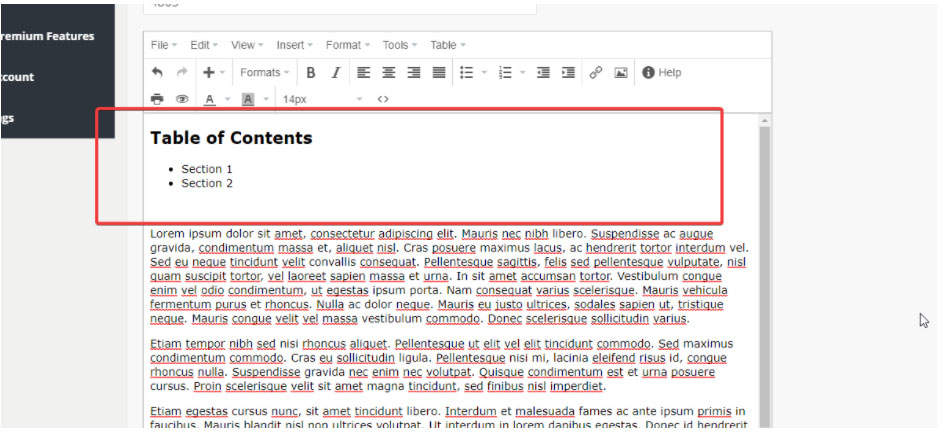The width and height of the screenshot is (947, 436).
Task: Open editor Help
Action: pyautogui.click(x=661, y=72)
